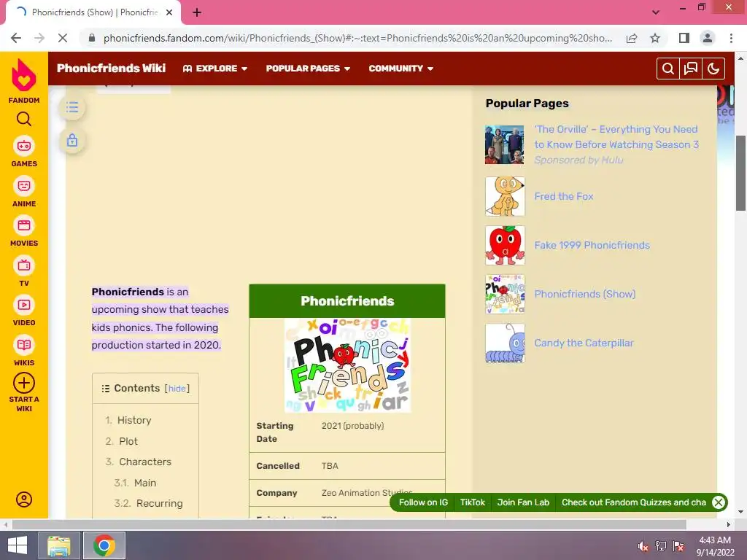
Task: Click the vertical page scrollbar thumb
Action: [x=741, y=172]
